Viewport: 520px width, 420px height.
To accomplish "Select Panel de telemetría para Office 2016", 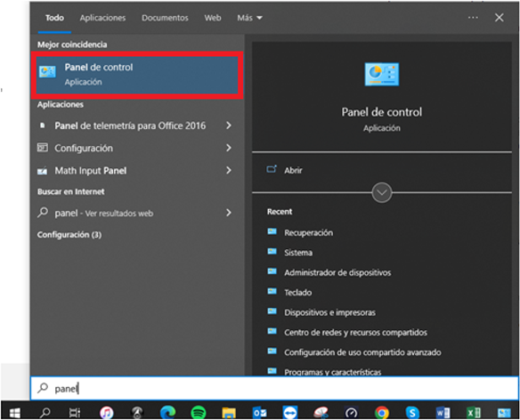I will coord(130,125).
